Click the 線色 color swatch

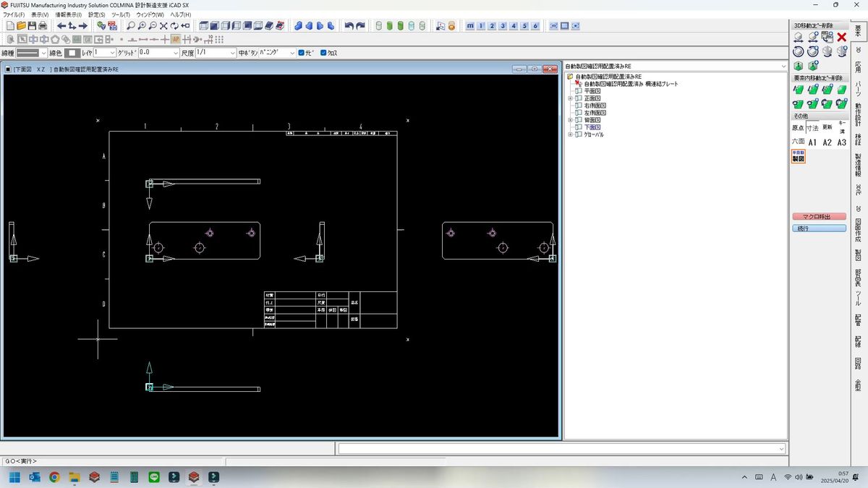pyautogui.click(x=73, y=53)
